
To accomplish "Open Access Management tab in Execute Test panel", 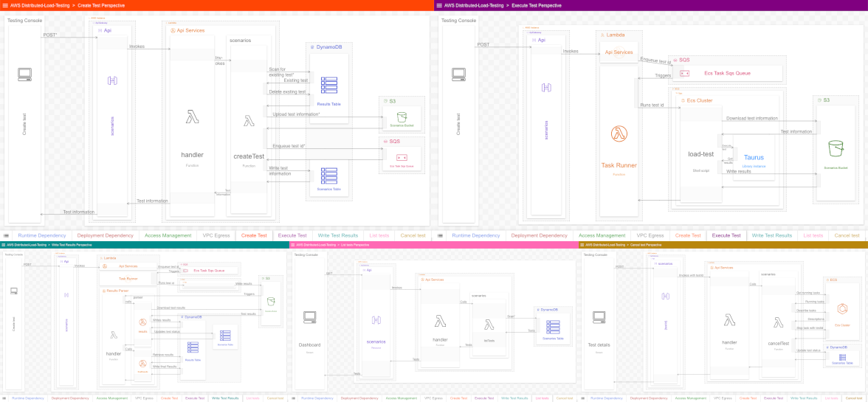I will (602, 235).
